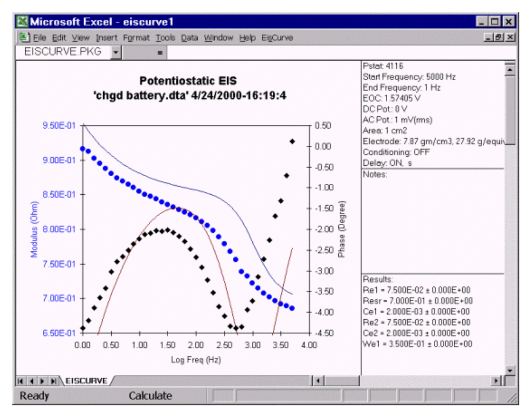The height and width of the screenshot is (406, 532).
Task: Minimize the workbook document window
Action: (x=489, y=37)
